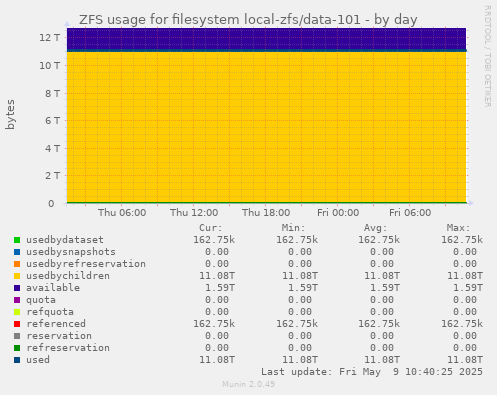
Task: Click the usedbychildren yellow legend swatch
Action: point(17,276)
